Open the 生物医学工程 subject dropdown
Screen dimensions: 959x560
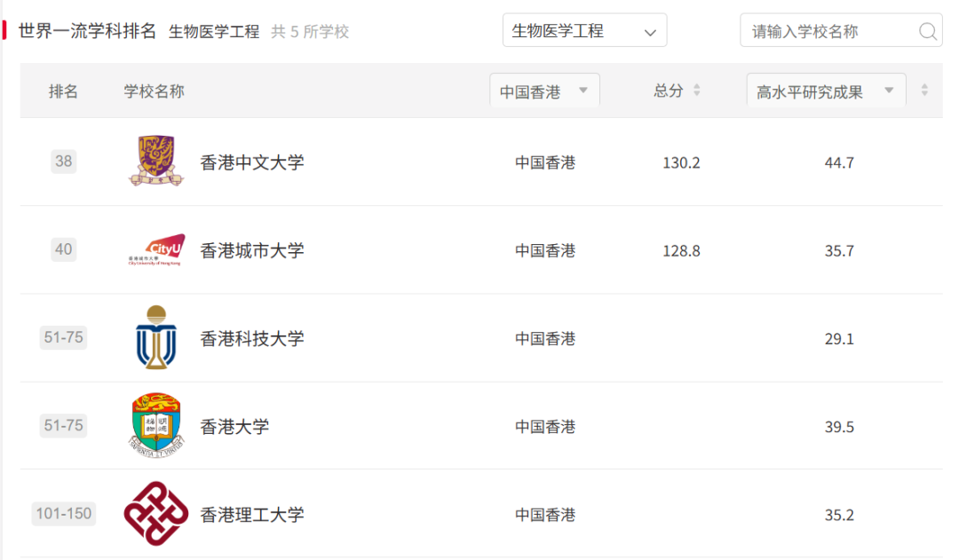pos(584,31)
